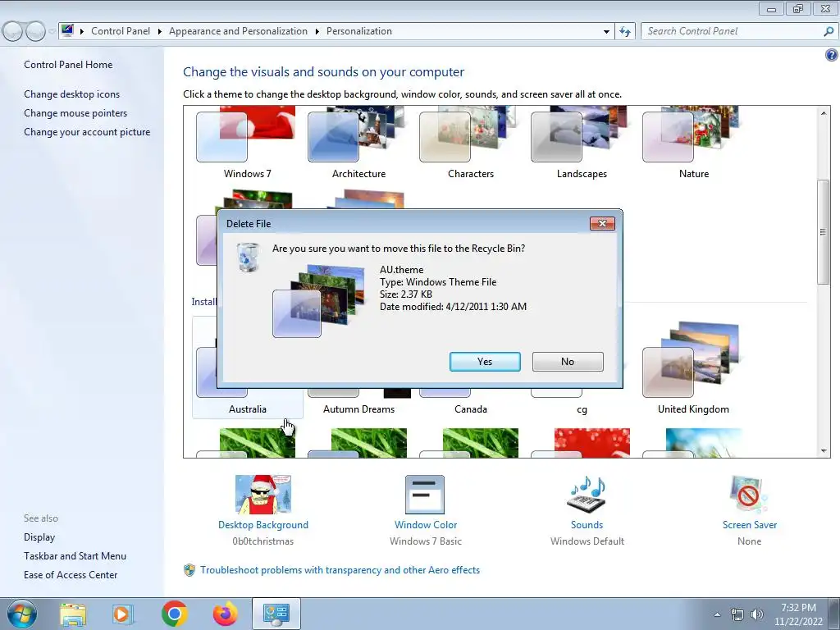Click the Window Color link text
Image resolution: width=840 pixels, height=630 pixels.
pyautogui.click(x=426, y=525)
